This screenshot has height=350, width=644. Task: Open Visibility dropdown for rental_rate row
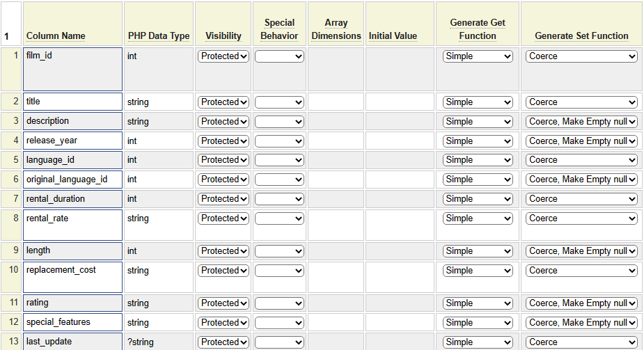pos(223,218)
